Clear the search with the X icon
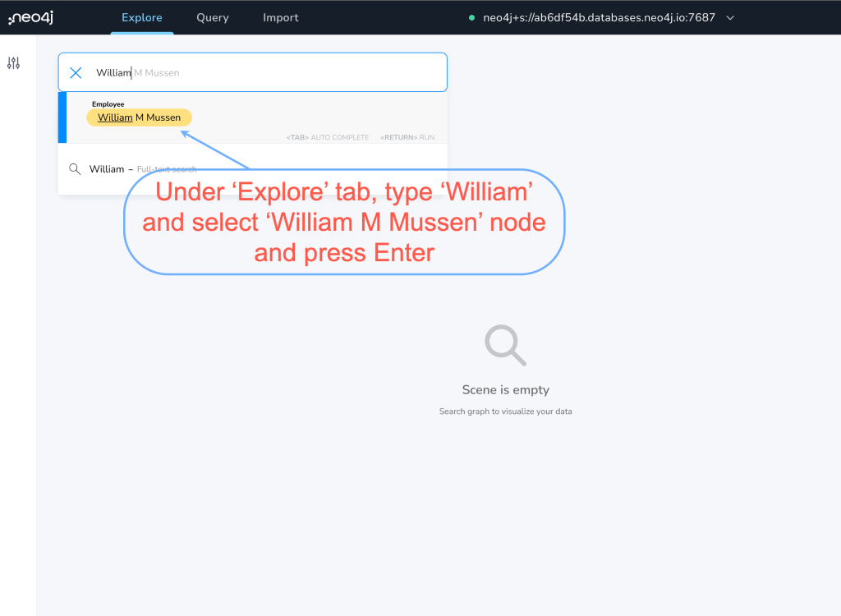Screen dimensions: 841x616 pos(76,72)
